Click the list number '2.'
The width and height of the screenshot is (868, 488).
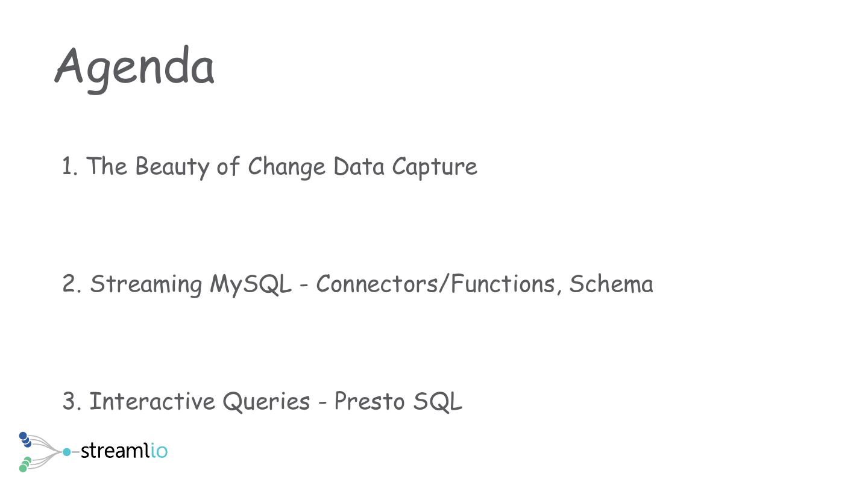click(72, 284)
